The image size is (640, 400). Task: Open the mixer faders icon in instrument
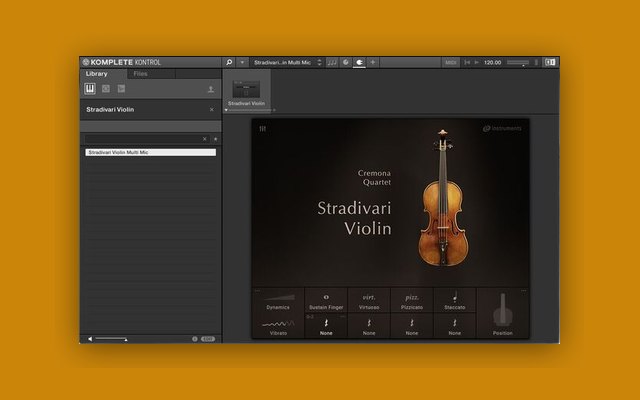[262, 129]
